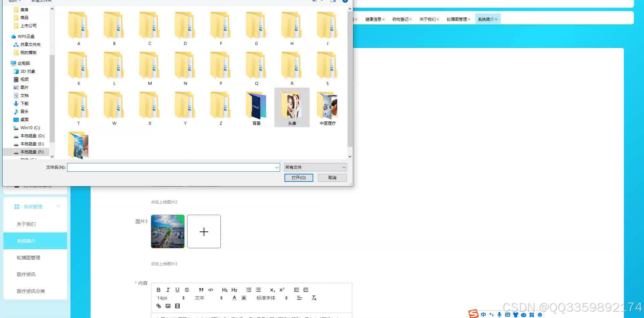Expand the file name history dropdown

[277, 167]
